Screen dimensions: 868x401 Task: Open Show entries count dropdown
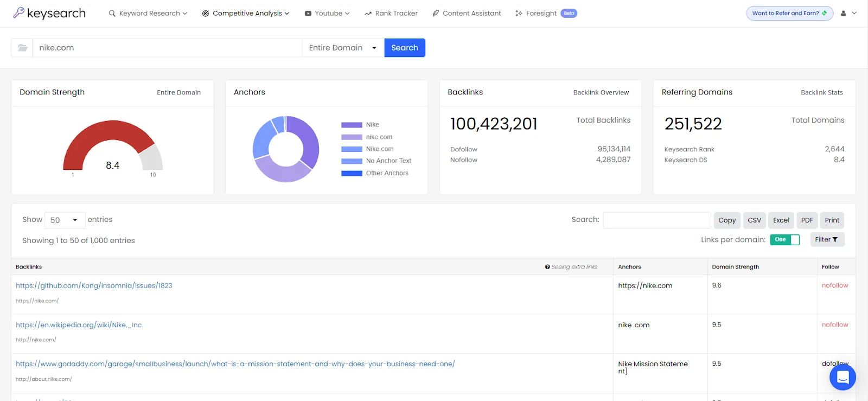coord(65,220)
